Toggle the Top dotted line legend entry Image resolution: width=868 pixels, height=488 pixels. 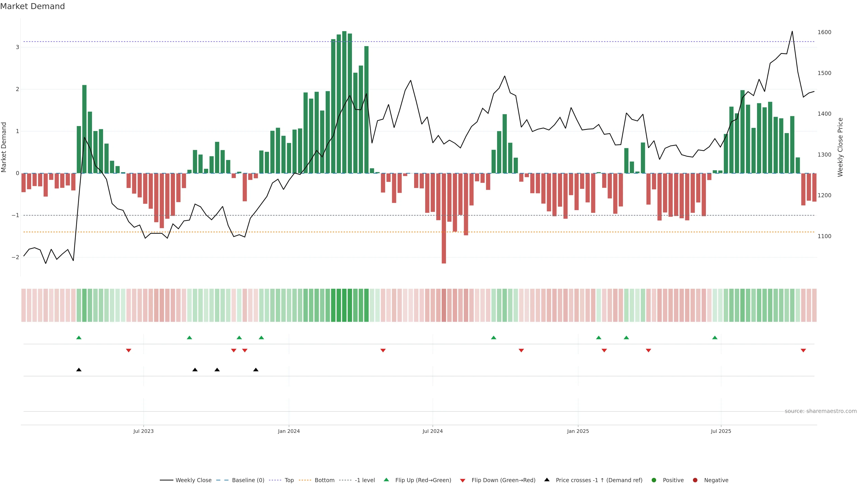pyautogui.click(x=289, y=480)
